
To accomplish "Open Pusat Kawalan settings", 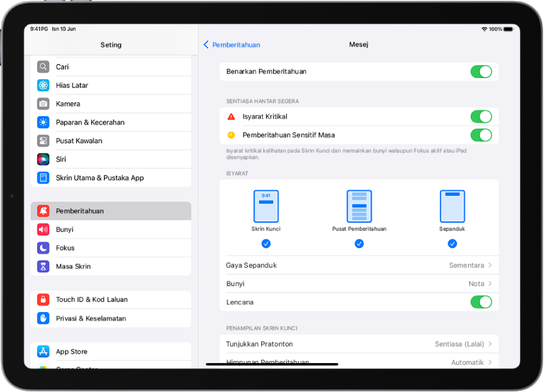I will pos(111,140).
